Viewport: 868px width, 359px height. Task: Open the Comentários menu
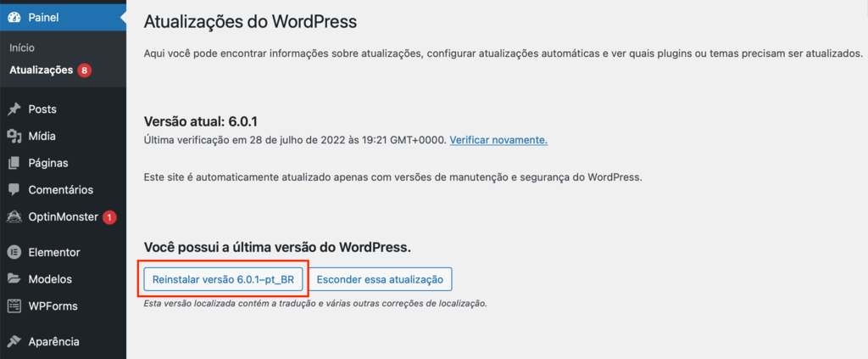tap(63, 189)
